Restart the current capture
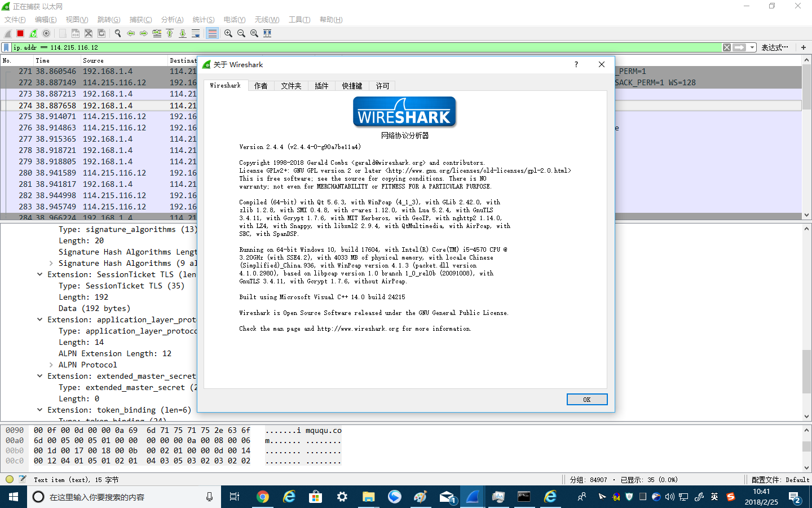Viewport: 812px width, 508px height. click(x=33, y=33)
